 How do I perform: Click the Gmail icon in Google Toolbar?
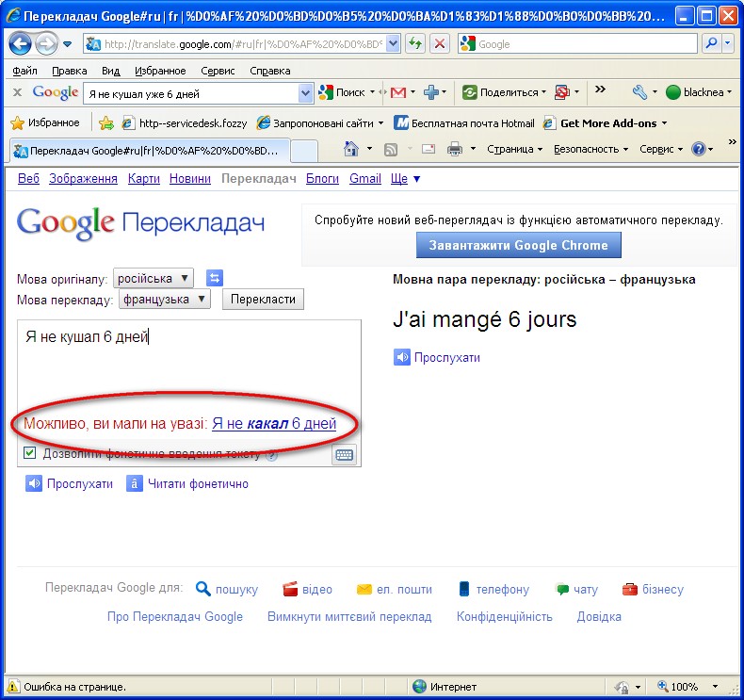coord(398,92)
